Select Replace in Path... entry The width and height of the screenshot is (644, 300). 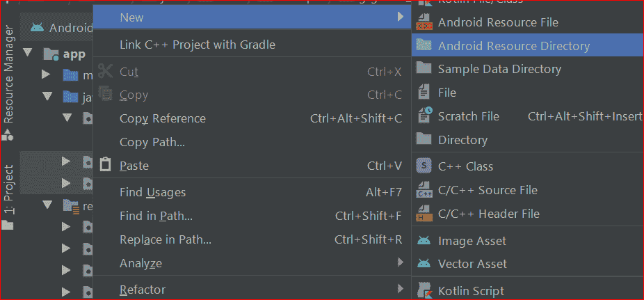(x=252, y=239)
